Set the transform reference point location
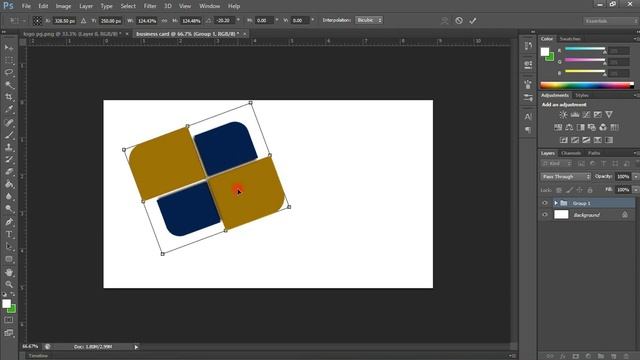Screen dimensions: 640x360 (37, 20)
